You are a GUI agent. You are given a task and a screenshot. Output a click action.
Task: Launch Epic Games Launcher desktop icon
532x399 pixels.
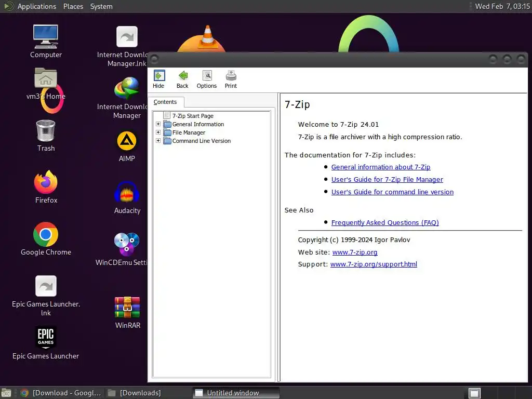[46, 343]
